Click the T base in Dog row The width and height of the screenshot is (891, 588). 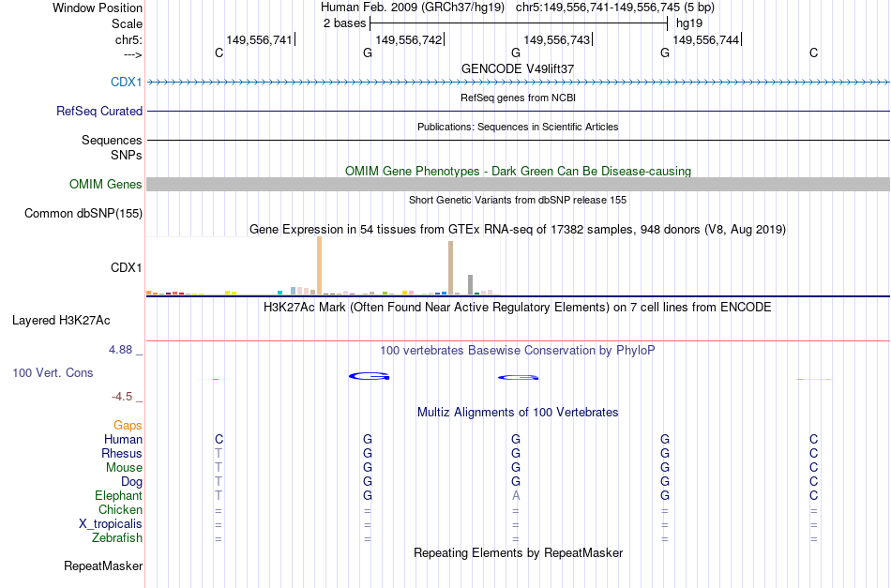219,482
